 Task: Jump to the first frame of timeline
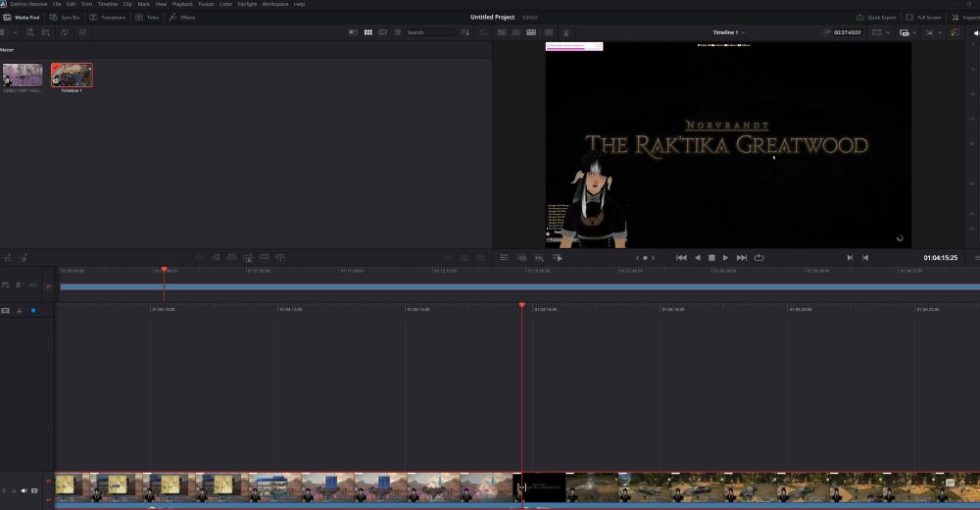point(681,257)
